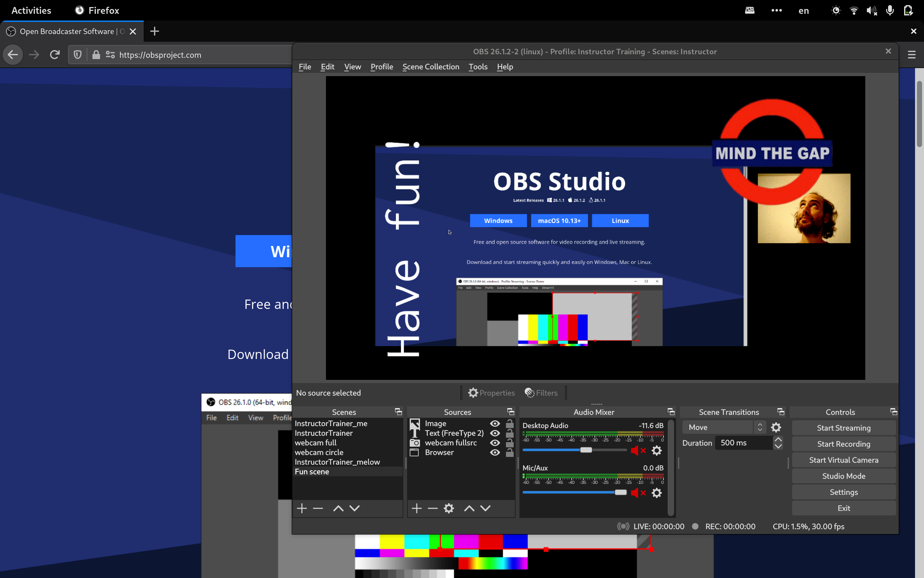924x578 pixels.
Task: Go back in Firefox
Action: click(13, 55)
